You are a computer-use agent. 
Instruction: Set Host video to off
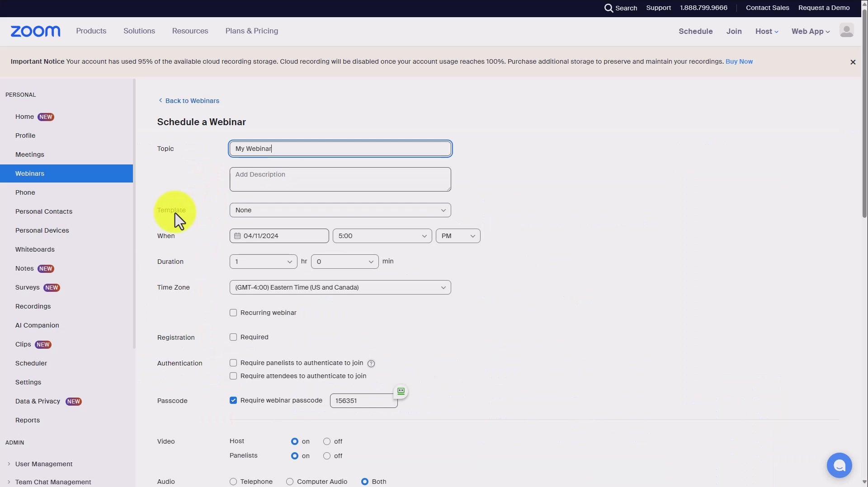tap(327, 442)
